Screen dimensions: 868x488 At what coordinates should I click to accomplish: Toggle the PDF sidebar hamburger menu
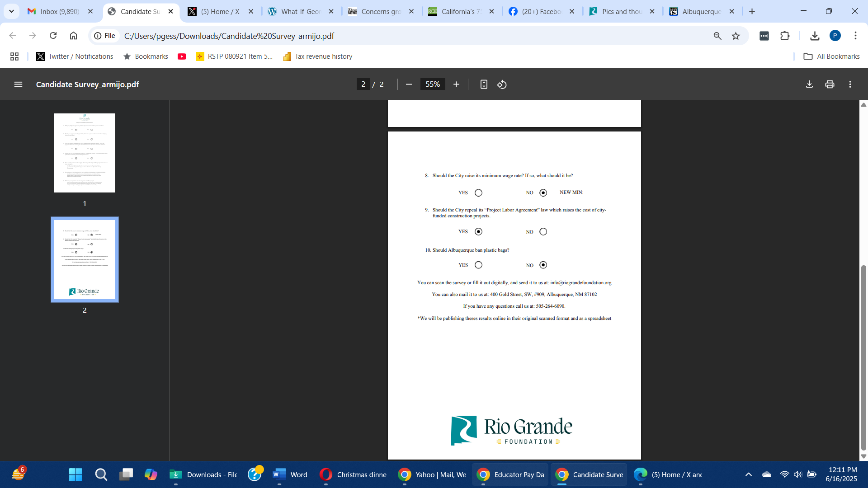(x=18, y=84)
